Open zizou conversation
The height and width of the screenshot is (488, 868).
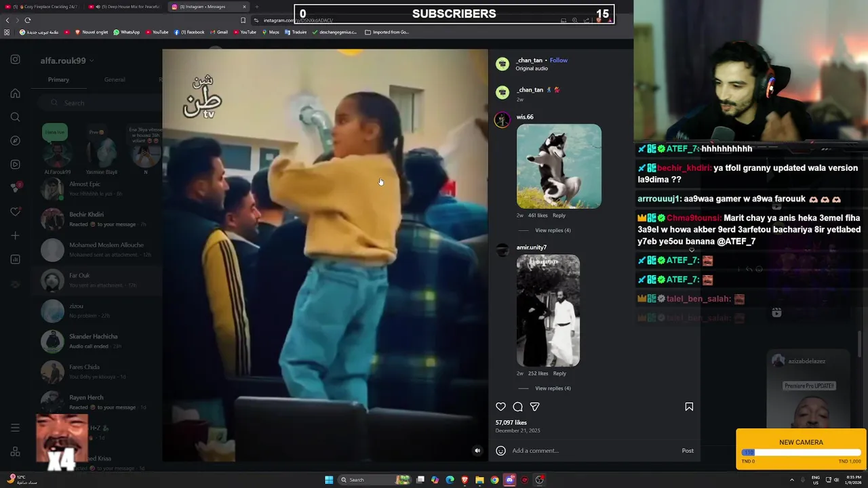click(98, 310)
